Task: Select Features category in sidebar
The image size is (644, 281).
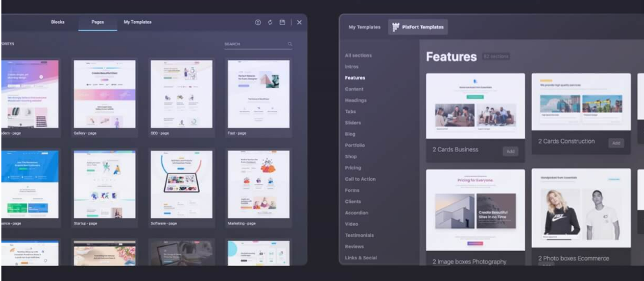Action: pos(355,78)
